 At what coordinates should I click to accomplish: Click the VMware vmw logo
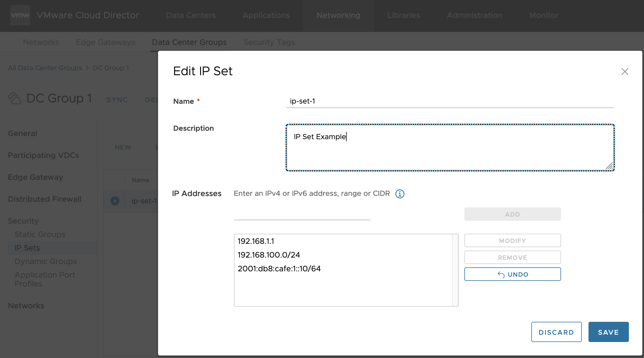(20, 15)
